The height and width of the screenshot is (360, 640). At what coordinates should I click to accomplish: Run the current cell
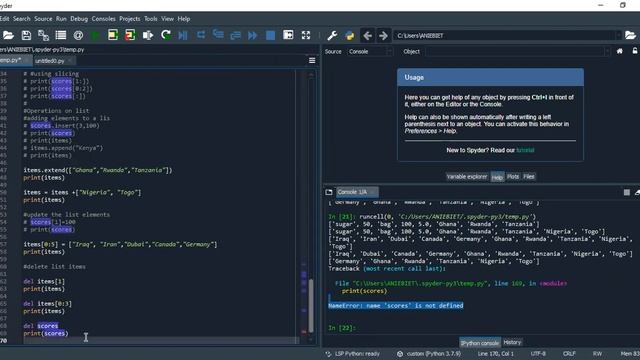click(x=113, y=36)
